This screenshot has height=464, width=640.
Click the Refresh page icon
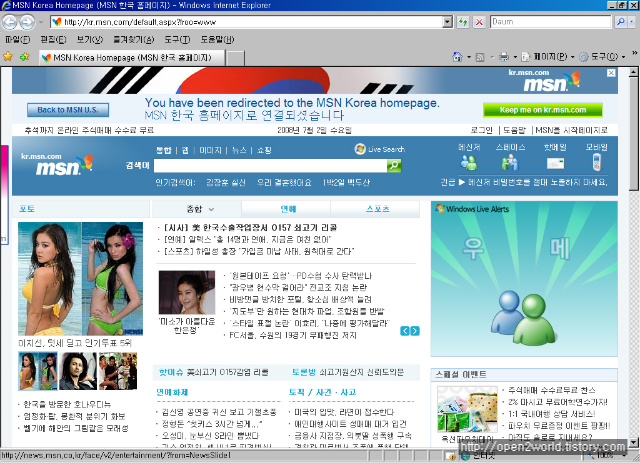pos(463,22)
